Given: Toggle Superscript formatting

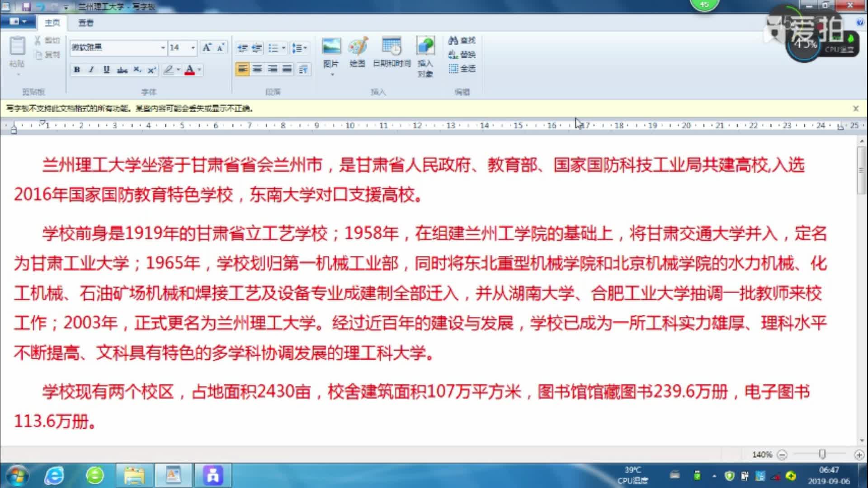Looking at the screenshot, I should (151, 70).
